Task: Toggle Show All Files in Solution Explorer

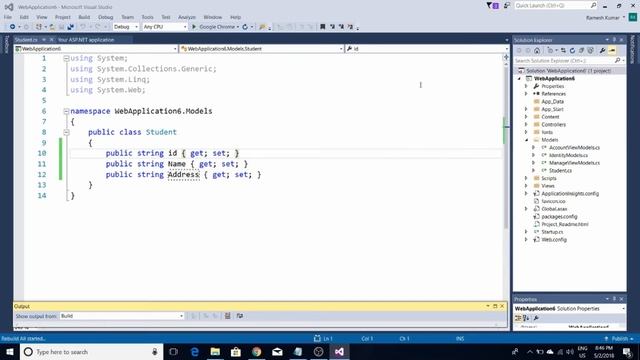Action: (x=590, y=51)
